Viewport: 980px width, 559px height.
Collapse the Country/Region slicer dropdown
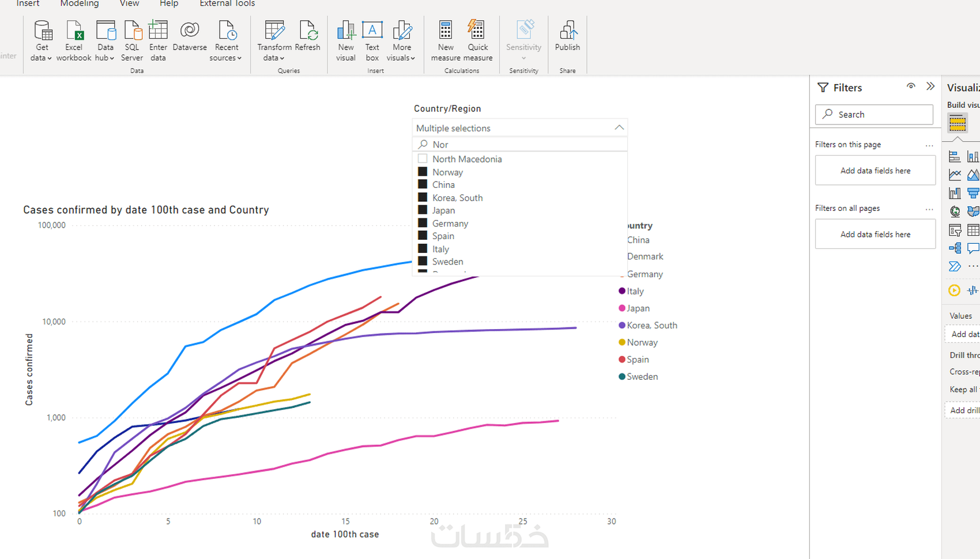pos(619,128)
